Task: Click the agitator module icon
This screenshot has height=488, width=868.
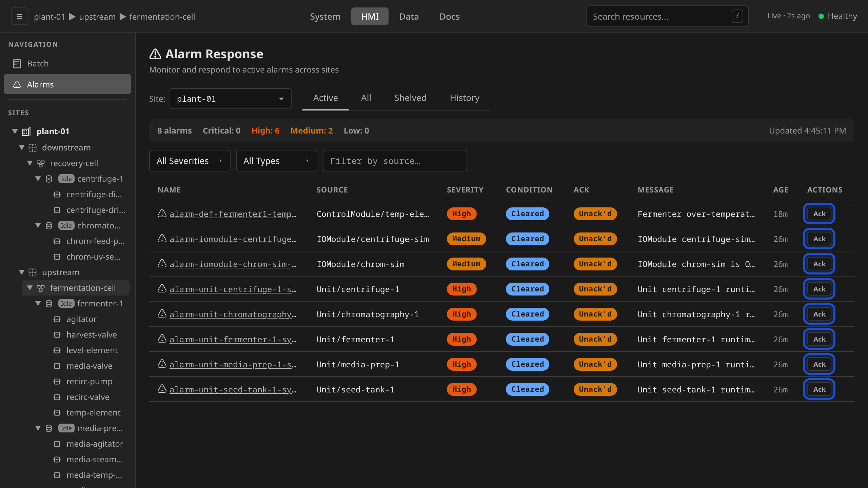Action: click(57, 319)
